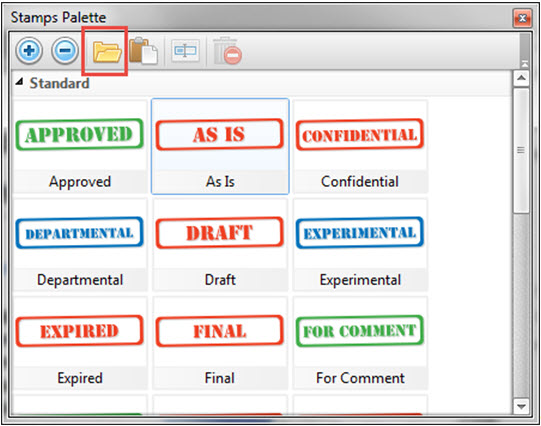Pick the Final stamp

[x=220, y=343]
